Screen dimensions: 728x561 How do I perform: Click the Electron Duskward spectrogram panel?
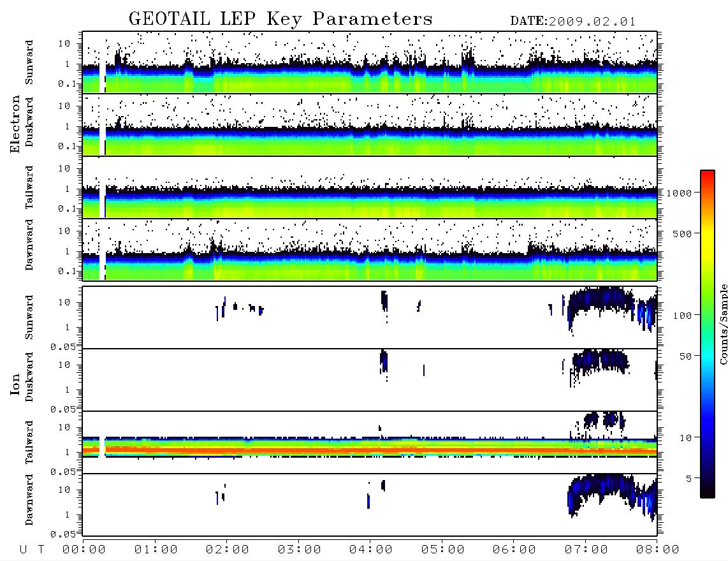tap(370, 124)
